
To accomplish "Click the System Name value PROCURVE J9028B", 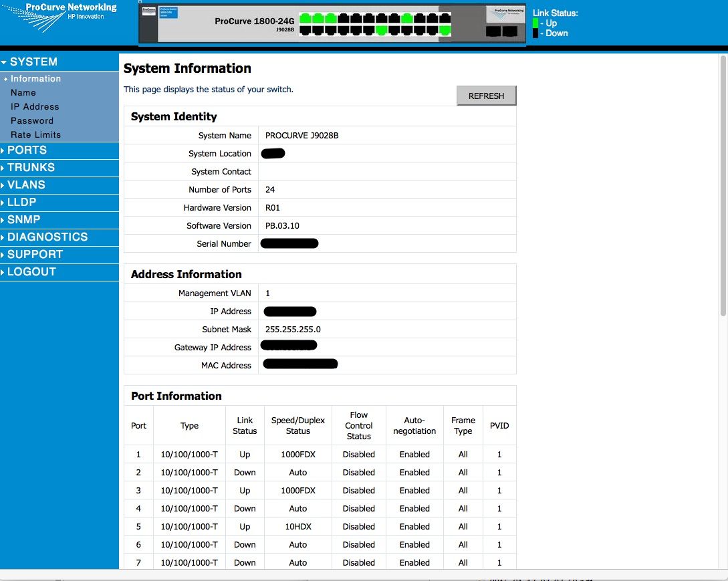I will pos(301,136).
